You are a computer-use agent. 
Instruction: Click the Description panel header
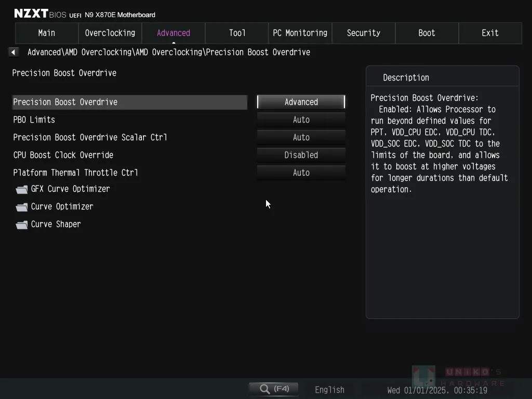[406, 78]
